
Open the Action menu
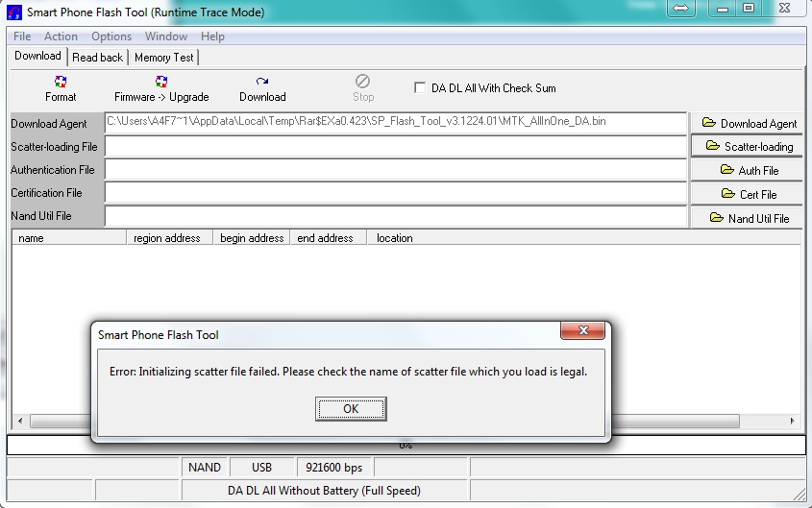pyautogui.click(x=62, y=36)
